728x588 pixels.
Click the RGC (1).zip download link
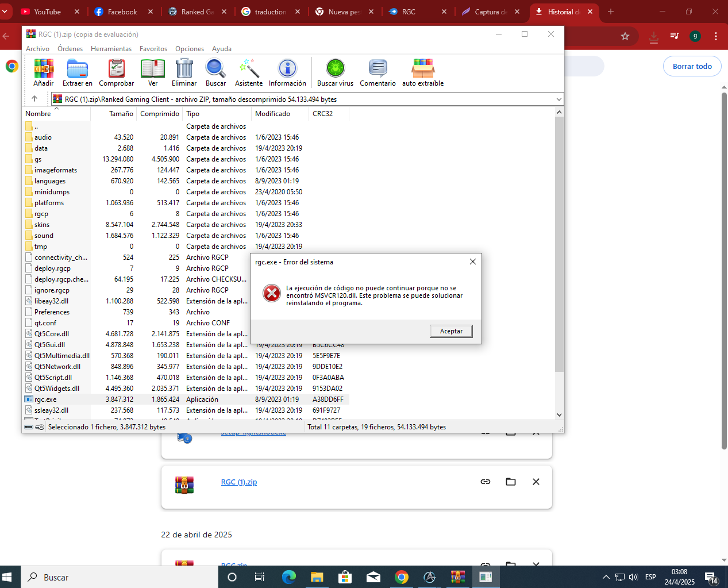click(239, 482)
